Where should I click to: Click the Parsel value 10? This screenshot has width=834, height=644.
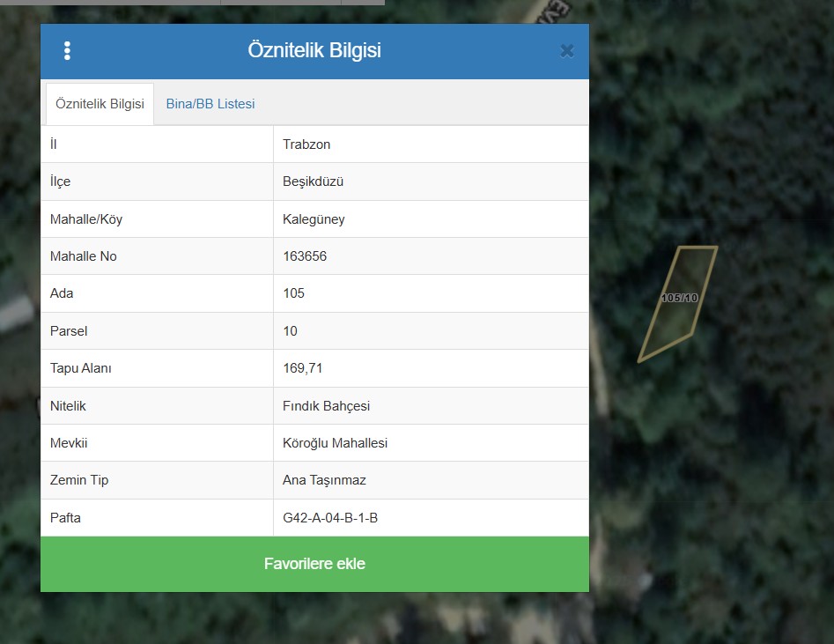coord(290,331)
